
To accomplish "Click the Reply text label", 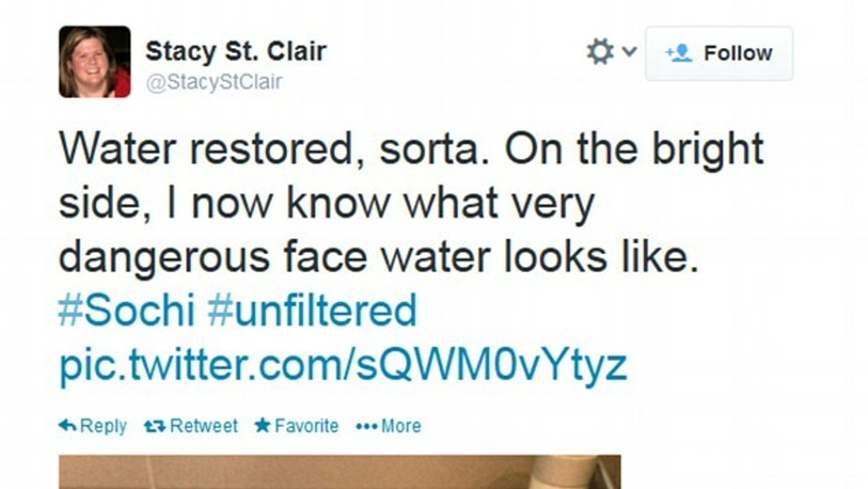I will (x=103, y=426).
